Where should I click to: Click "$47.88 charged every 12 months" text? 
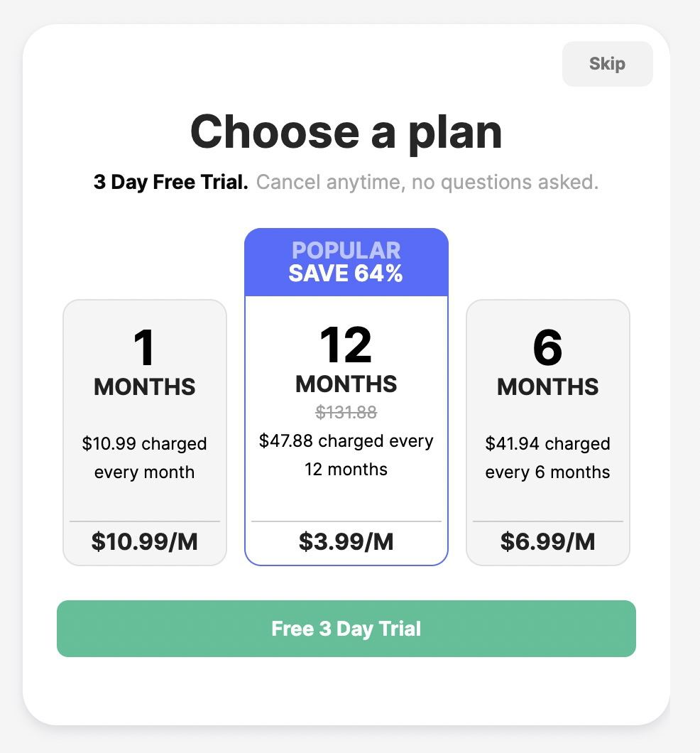point(346,455)
